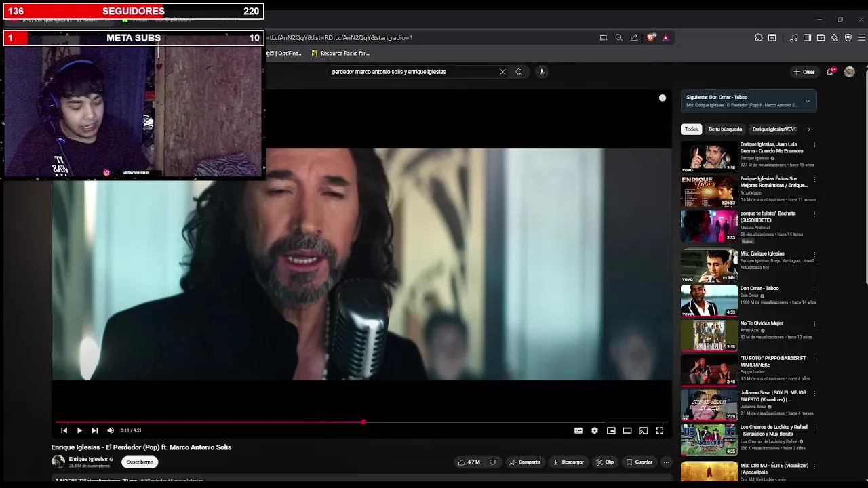Open options for Mix Cris MJ ÉLITE video
The width and height of the screenshot is (868, 488).
click(814, 466)
